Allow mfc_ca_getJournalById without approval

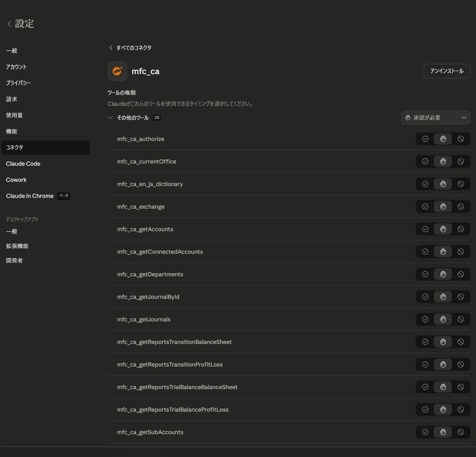(425, 297)
